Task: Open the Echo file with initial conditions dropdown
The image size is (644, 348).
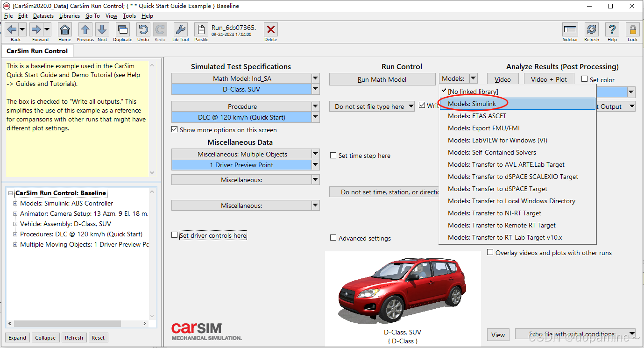Action: pyautogui.click(x=575, y=334)
